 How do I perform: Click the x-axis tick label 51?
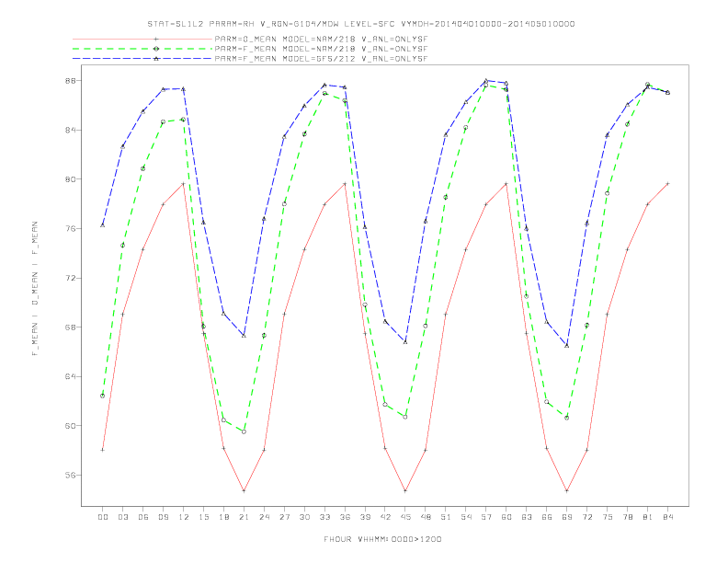[446, 517]
